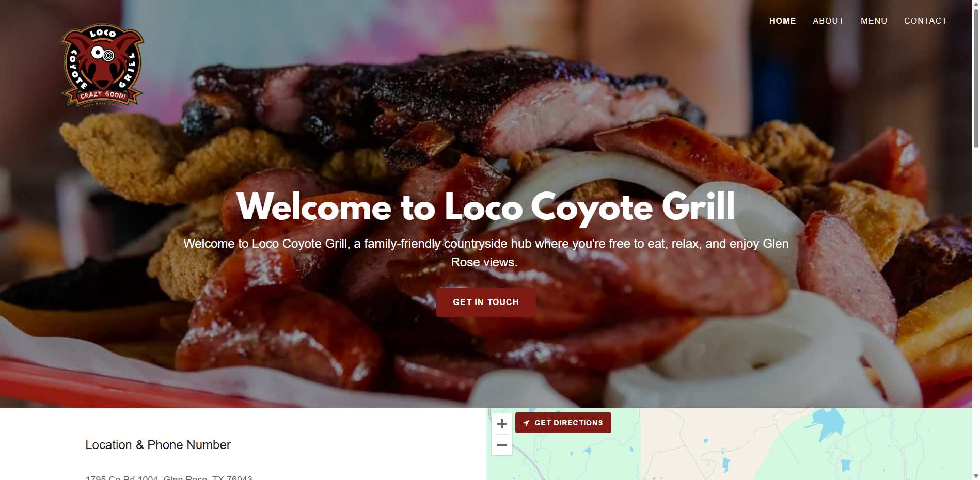
Task: Zoom out the map with minus button
Action: click(501, 445)
